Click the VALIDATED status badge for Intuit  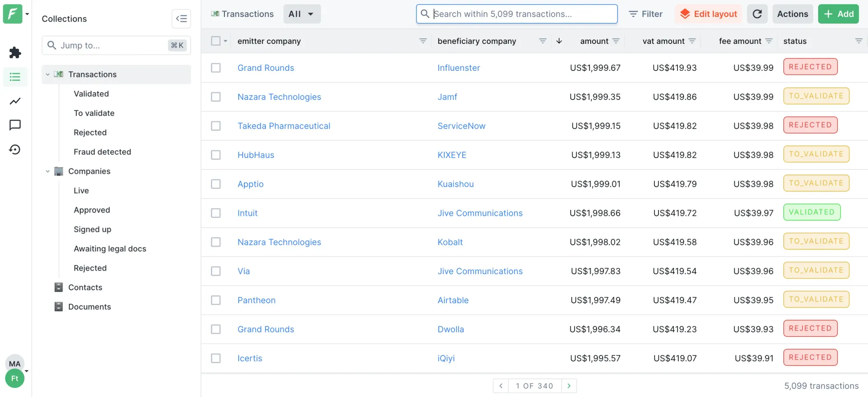pos(812,212)
